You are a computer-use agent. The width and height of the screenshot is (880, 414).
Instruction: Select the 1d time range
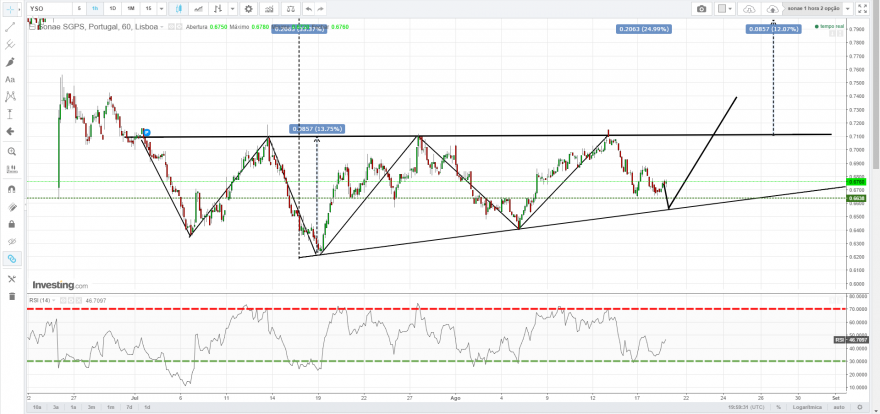tap(147, 407)
